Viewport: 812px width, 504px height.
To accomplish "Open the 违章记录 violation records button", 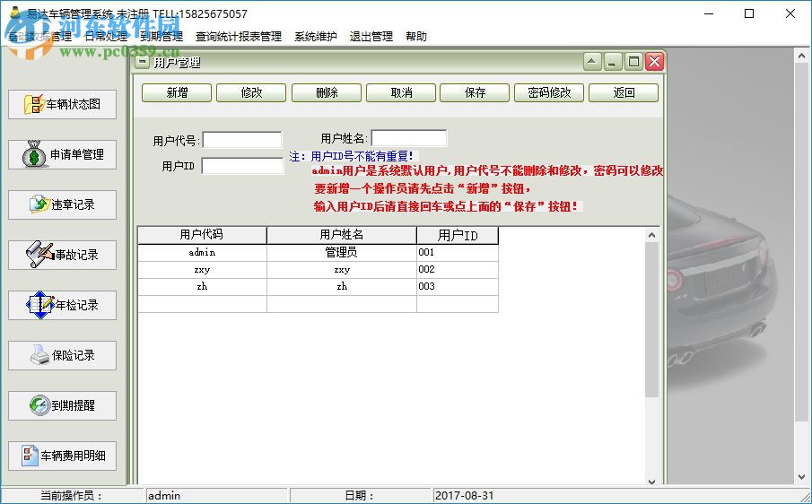I will (62, 204).
